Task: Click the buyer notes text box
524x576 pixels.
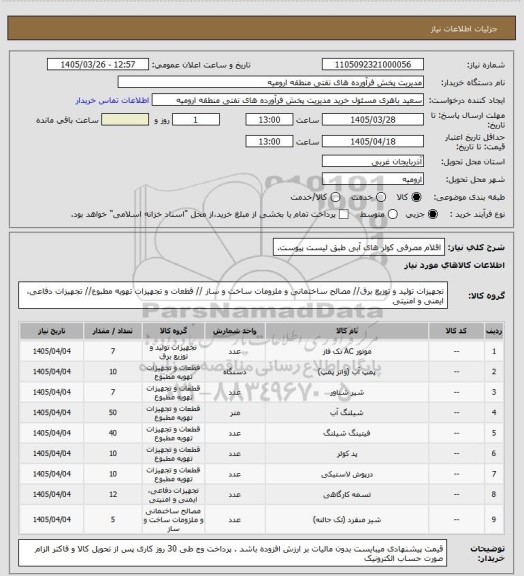Action: (x=233, y=553)
